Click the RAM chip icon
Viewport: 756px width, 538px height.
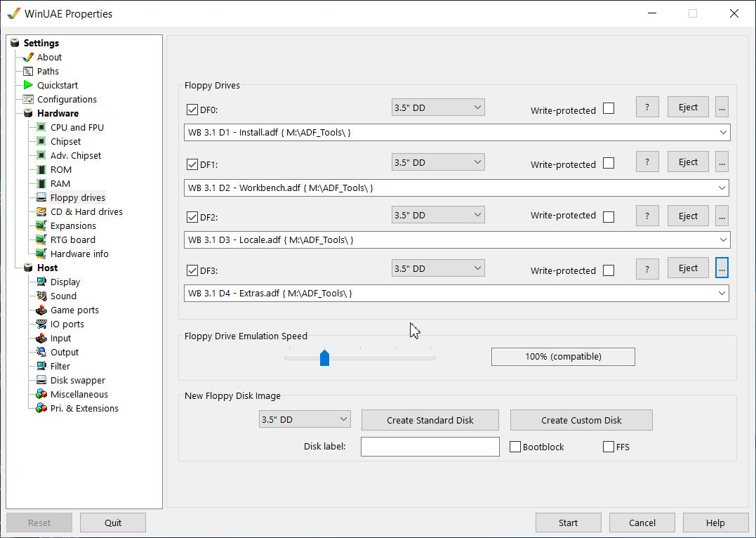click(x=41, y=183)
